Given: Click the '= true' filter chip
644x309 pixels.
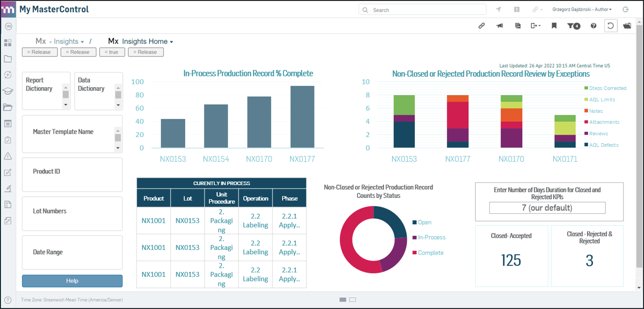Looking at the screenshot, I should tap(112, 52).
